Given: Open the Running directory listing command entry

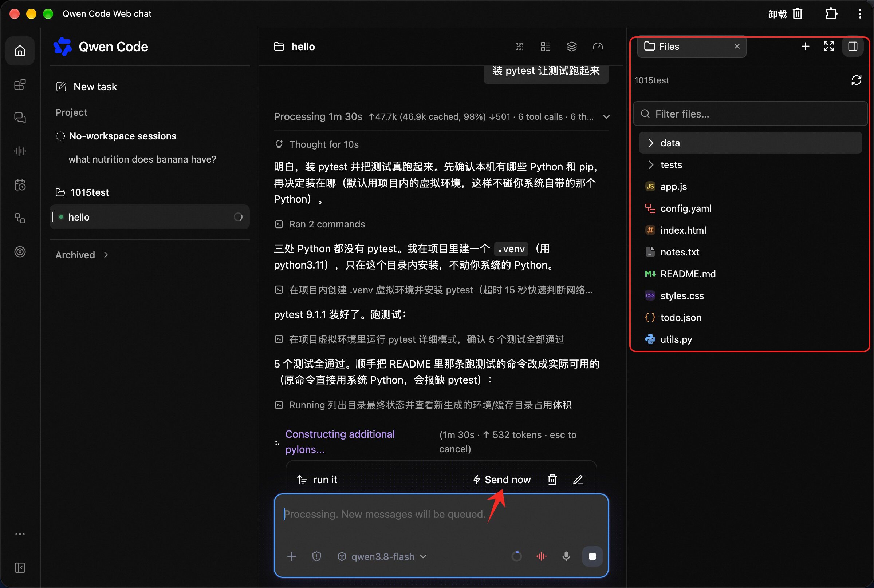Looking at the screenshot, I should (x=423, y=405).
